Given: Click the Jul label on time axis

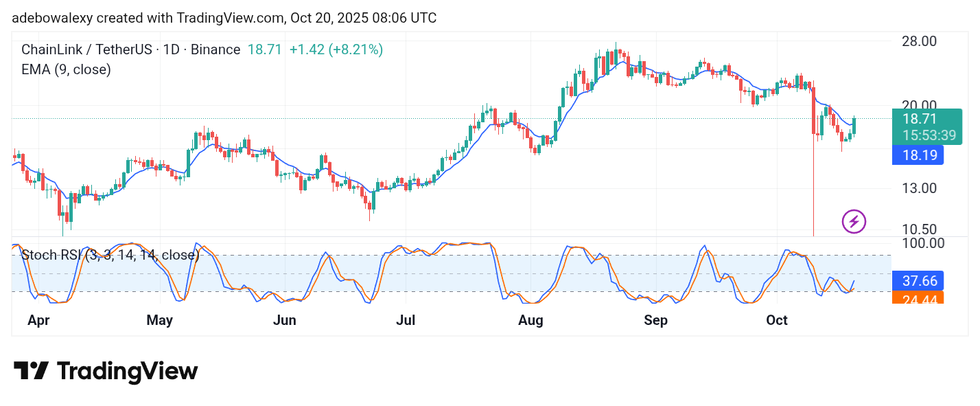Looking at the screenshot, I should point(406,320).
